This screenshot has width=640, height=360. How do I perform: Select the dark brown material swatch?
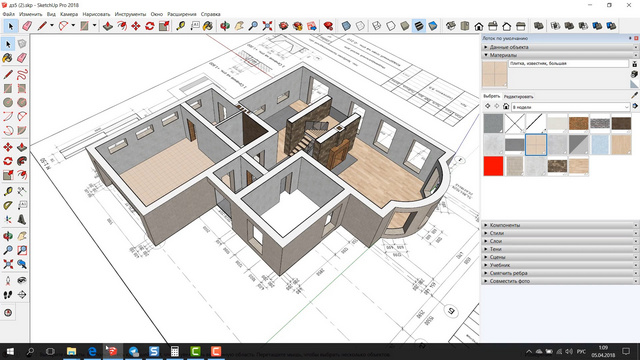tap(621, 123)
